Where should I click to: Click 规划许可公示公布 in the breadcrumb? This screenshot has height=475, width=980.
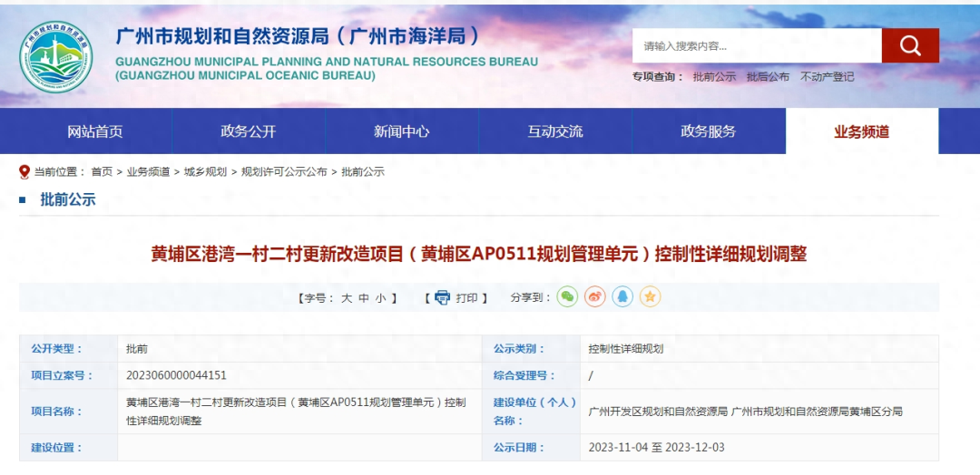(284, 172)
